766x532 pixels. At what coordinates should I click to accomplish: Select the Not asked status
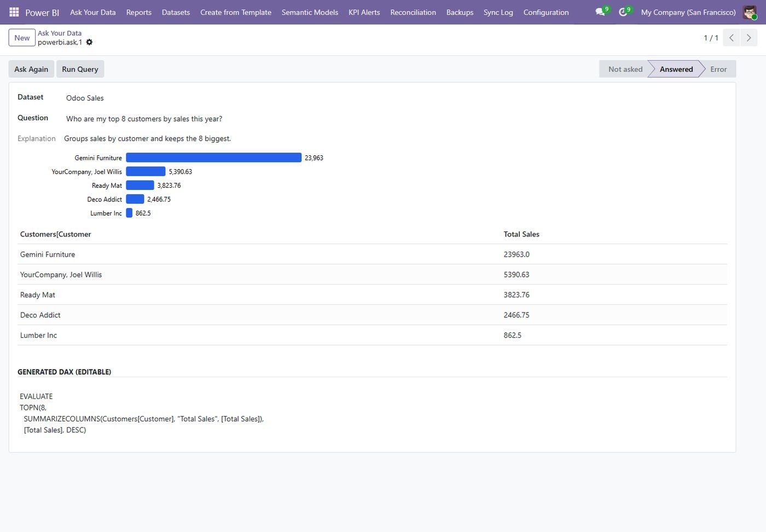625,69
